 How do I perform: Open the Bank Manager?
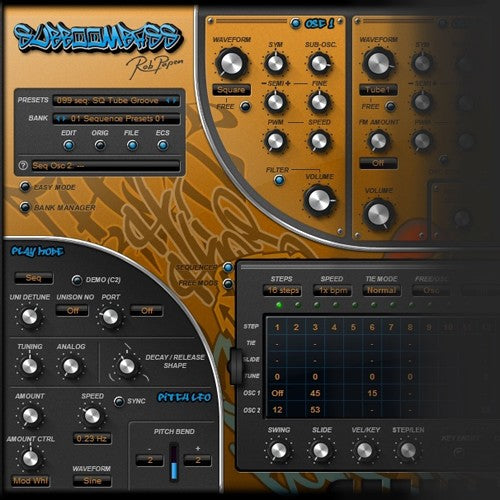(x=25, y=207)
